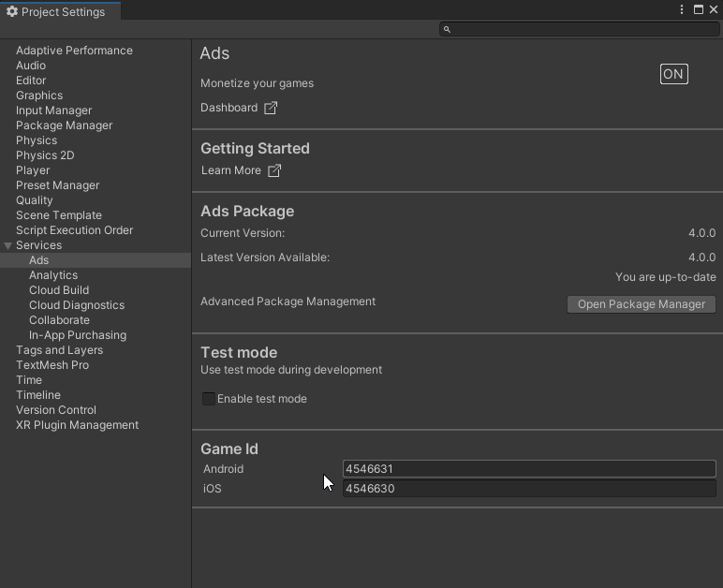
Task: Select Time settings
Action: click(x=29, y=380)
